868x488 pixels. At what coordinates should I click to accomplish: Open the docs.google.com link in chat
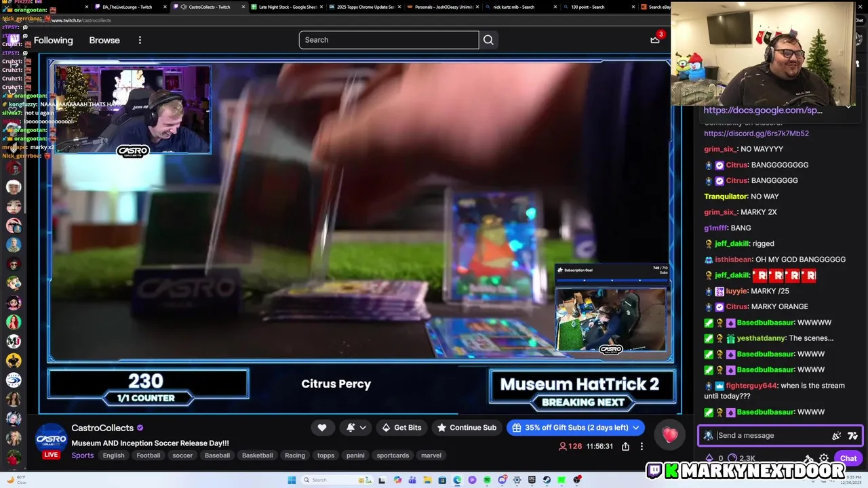point(763,110)
